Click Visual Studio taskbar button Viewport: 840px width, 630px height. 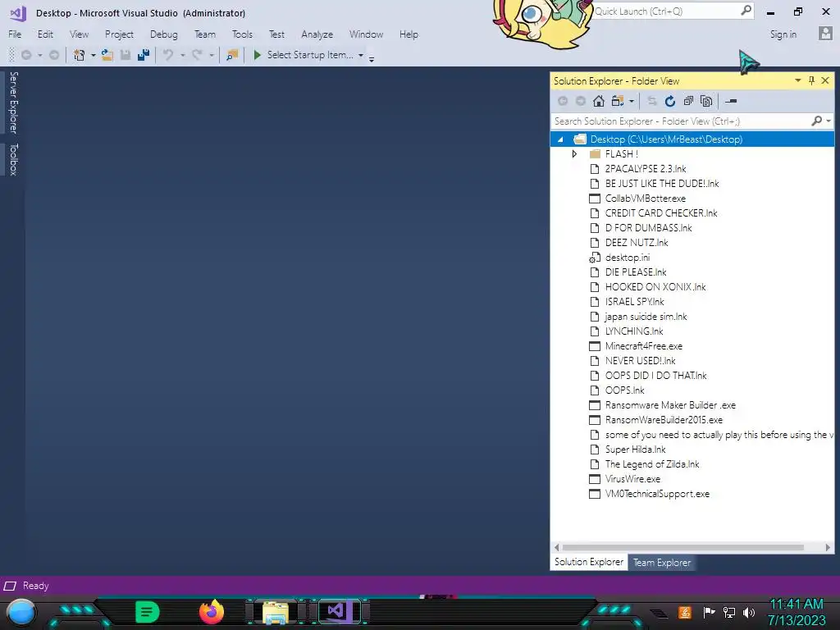coord(339,611)
